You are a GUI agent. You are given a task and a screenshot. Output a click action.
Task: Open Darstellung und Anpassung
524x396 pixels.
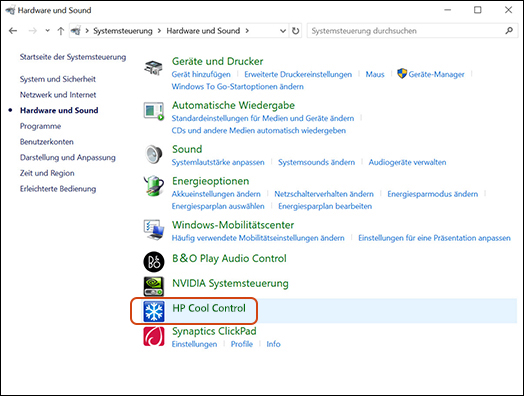(x=68, y=157)
